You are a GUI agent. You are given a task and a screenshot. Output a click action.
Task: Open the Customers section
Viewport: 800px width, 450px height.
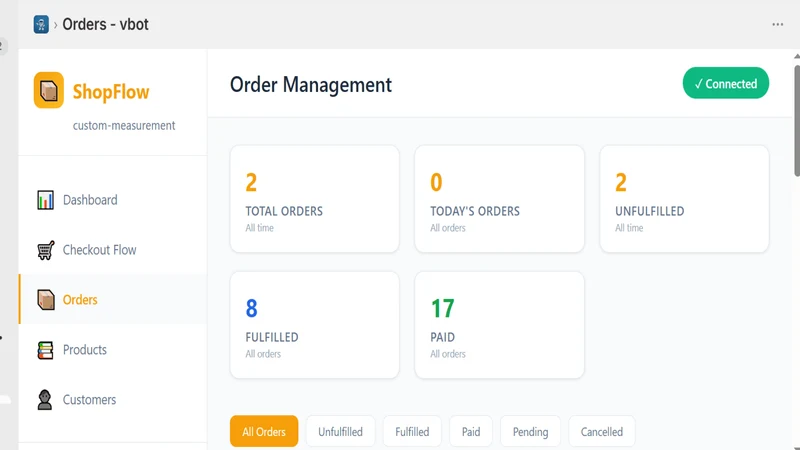(113, 400)
